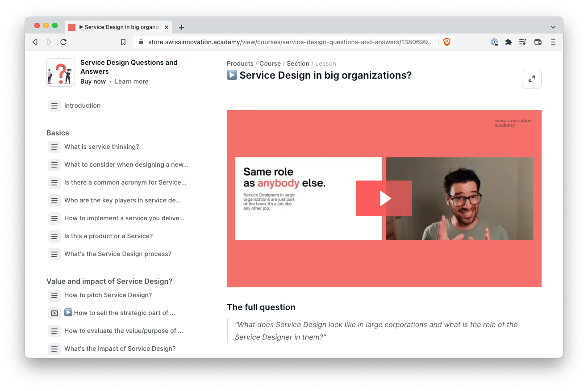Go to Course in the breadcrumb
Image resolution: width=588 pixels, height=391 pixels.
pos(270,63)
